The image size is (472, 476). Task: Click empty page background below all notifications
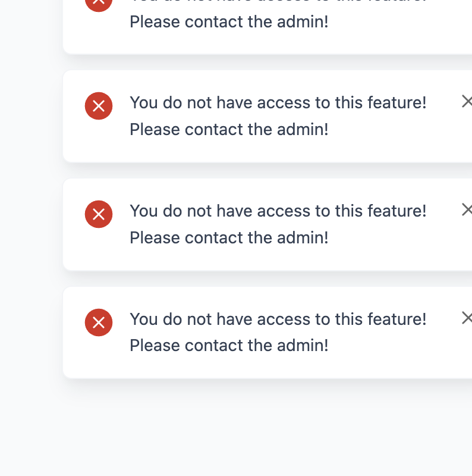click(x=236, y=431)
